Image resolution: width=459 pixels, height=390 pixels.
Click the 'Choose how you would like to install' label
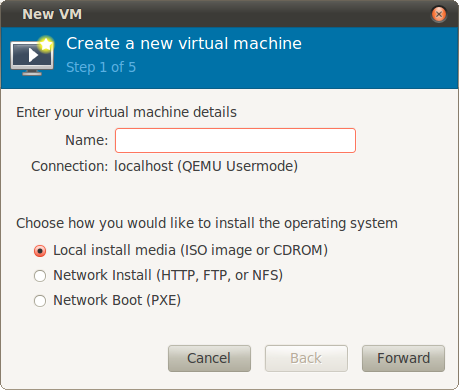tap(207, 223)
